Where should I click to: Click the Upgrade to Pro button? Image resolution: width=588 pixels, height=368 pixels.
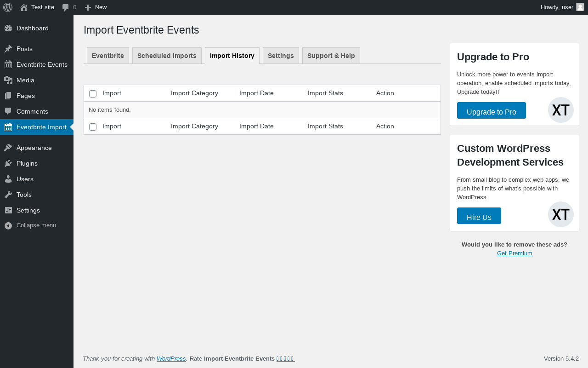[492, 110]
